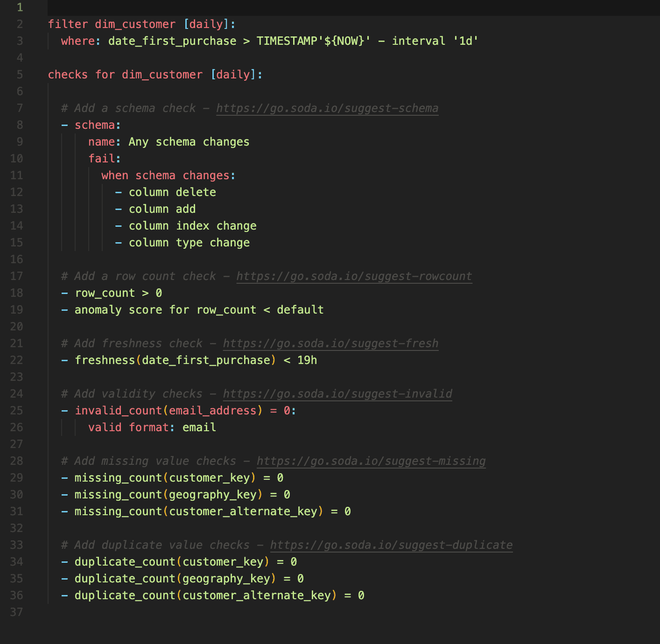
Task: Click the 'column add' entry
Action: [162, 209]
